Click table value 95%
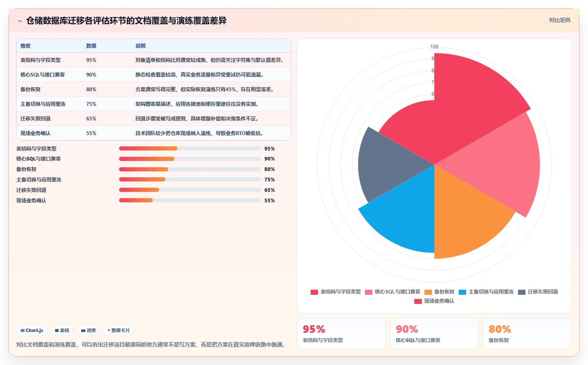Image resolution: width=588 pixels, height=365 pixels. point(91,60)
